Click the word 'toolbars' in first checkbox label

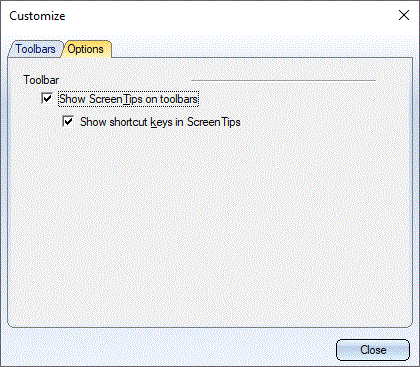[179, 99]
